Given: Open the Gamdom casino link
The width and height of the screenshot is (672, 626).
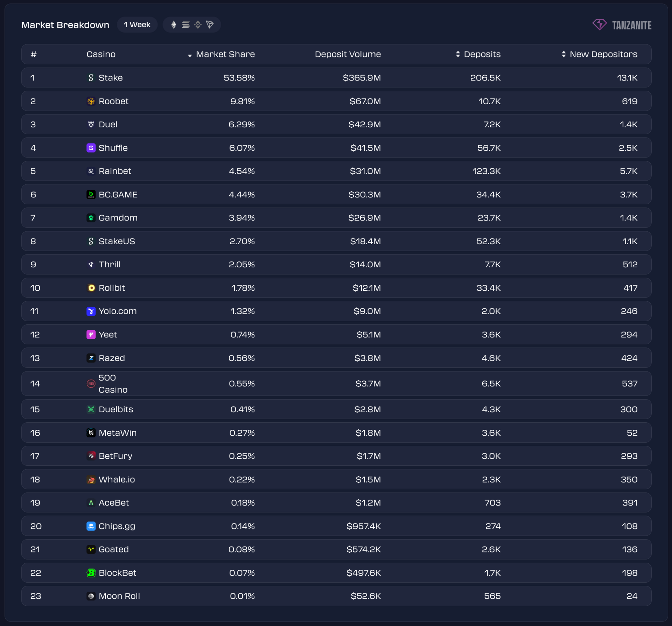Looking at the screenshot, I should (x=118, y=218).
